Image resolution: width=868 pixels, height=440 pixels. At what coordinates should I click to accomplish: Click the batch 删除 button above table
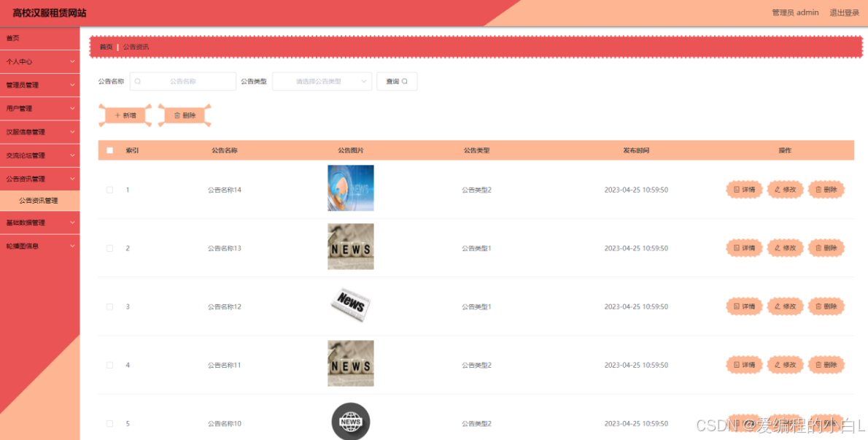185,116
